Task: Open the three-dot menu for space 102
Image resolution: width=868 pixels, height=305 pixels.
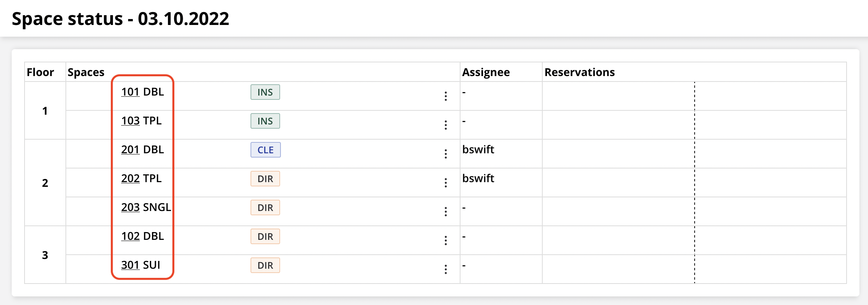Action: (446, 240)
